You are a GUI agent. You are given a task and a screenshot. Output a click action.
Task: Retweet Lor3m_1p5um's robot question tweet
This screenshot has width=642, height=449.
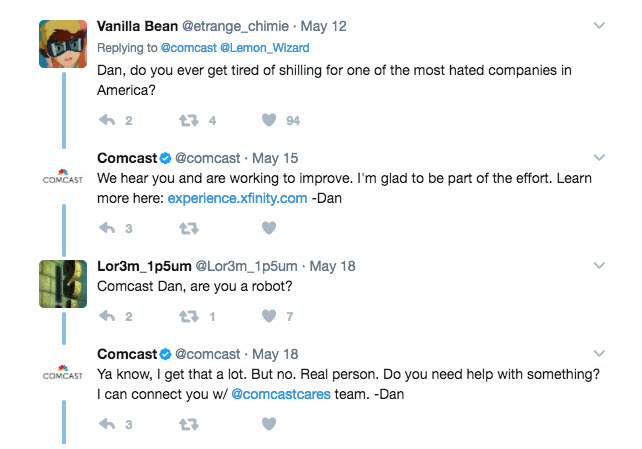(189, 316)
